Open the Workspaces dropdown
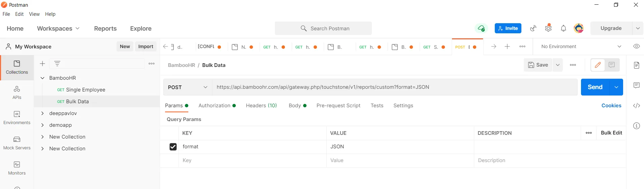Screen dimensions: 644x189 pos(58,29)
